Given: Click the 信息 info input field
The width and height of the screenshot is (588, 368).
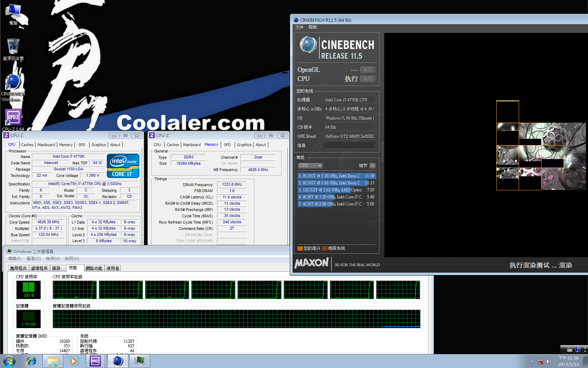Looking at the screenshot, I should point(349,145).
